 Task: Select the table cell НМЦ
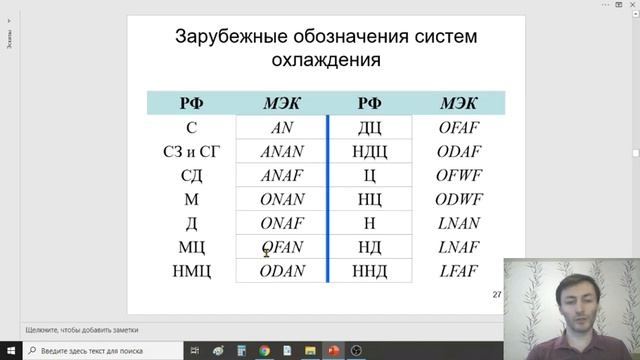click(x=191, y=271)
